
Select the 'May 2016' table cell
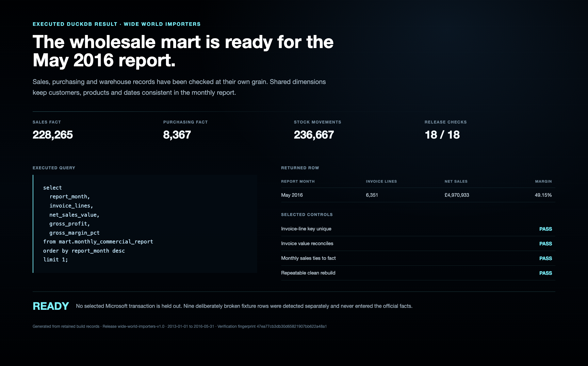pyautogui.click(x=292, y=195)
